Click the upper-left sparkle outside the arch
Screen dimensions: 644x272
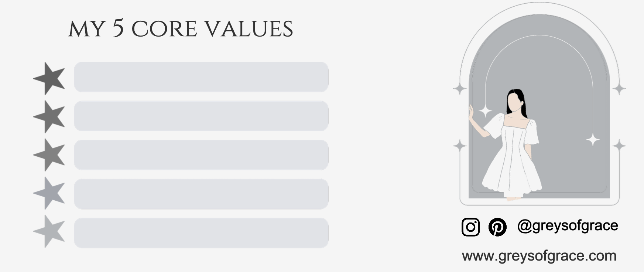[x=460, y=89]
